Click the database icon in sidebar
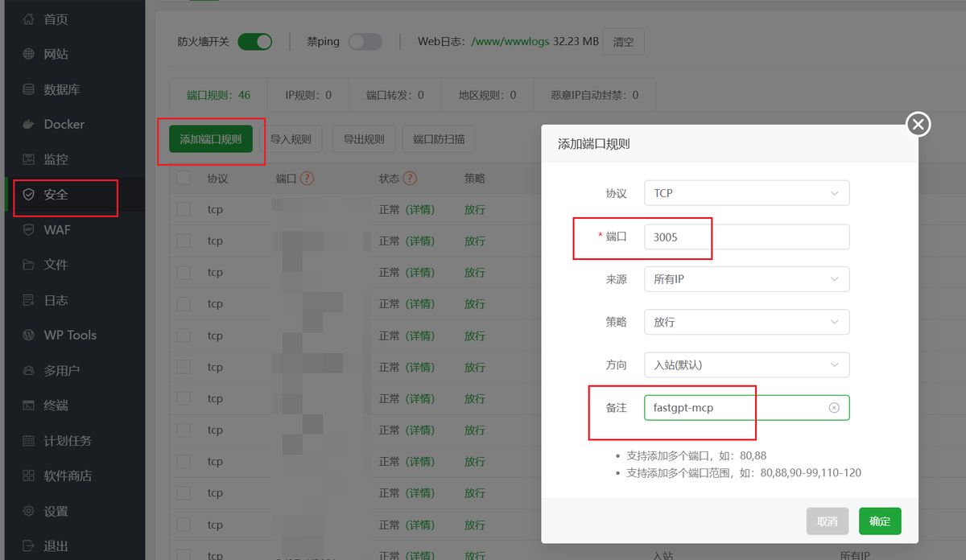 click(29, 89)
